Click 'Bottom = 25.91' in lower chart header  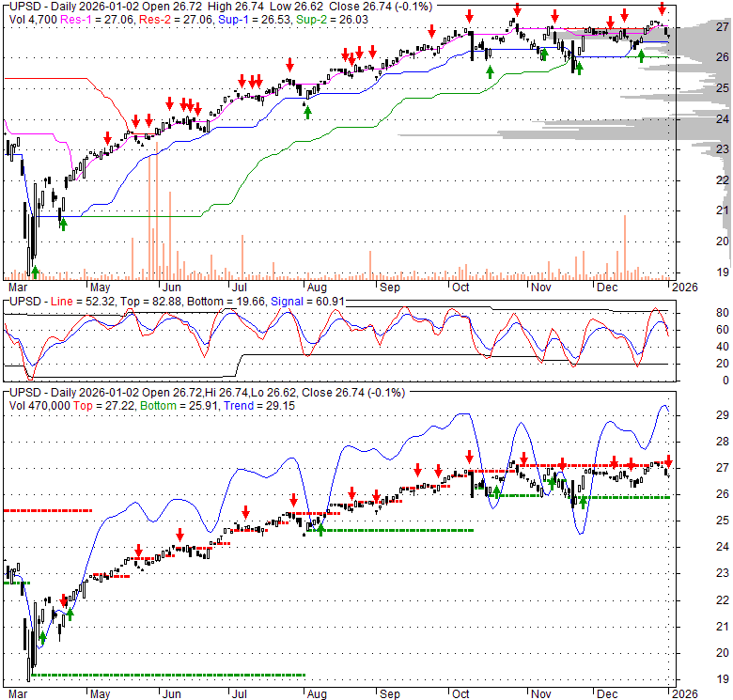click(179, 406)
